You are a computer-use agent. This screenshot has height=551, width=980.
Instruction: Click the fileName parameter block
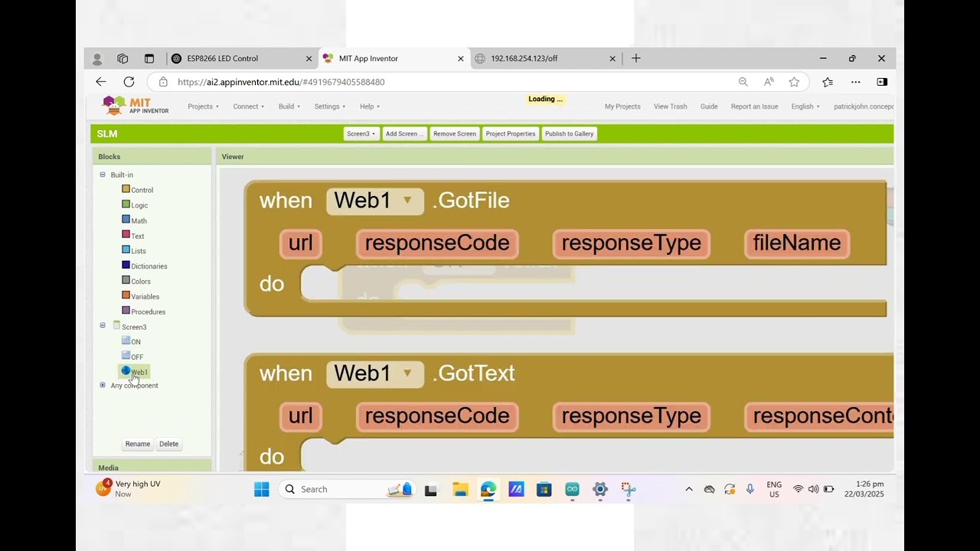tap(797, 244)
